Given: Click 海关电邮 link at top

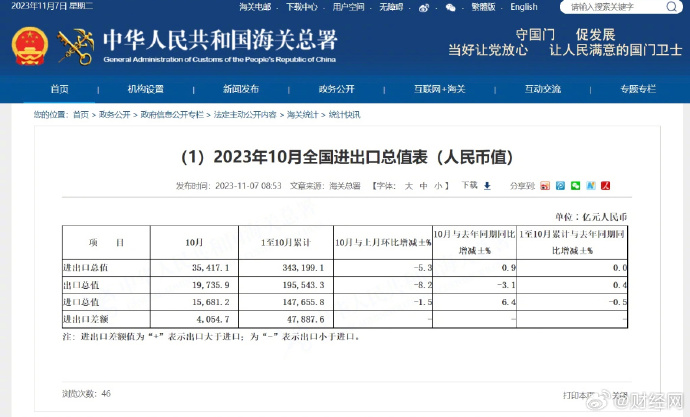Looking at the screenshot, I should [x=255, y=7].
